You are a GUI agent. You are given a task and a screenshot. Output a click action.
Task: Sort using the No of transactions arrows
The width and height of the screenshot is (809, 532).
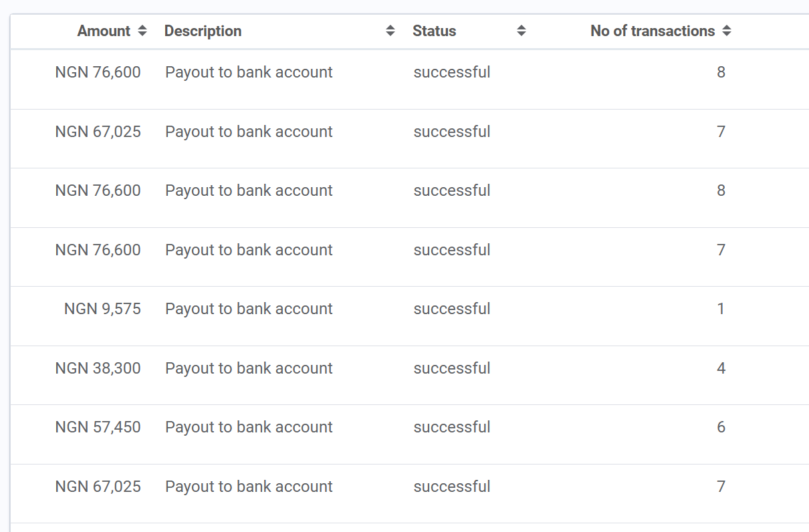click(x=727, y=31)
